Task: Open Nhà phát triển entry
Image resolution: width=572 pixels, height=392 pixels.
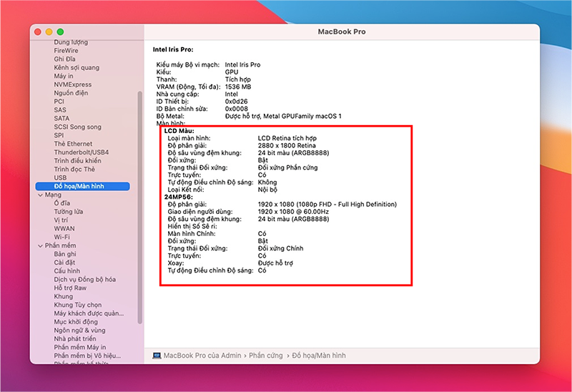Action: click(x=75, y=339)
